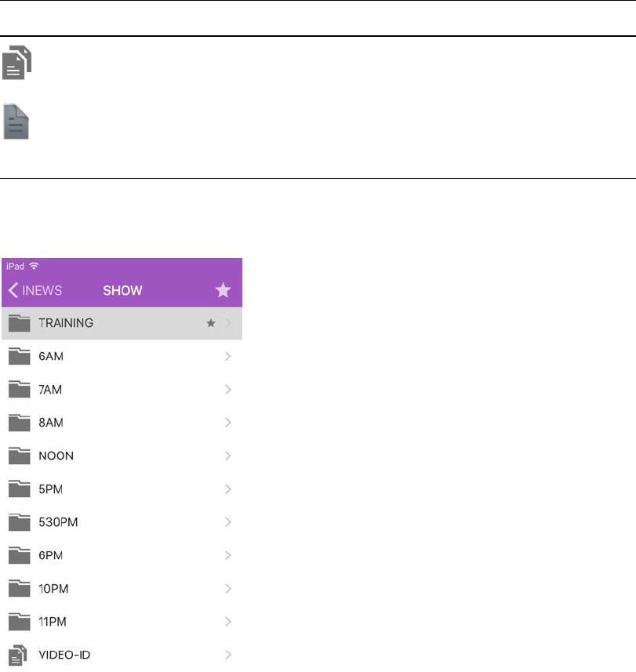Toggle the TRAINING folder favorite star

(x=210, y=323)
